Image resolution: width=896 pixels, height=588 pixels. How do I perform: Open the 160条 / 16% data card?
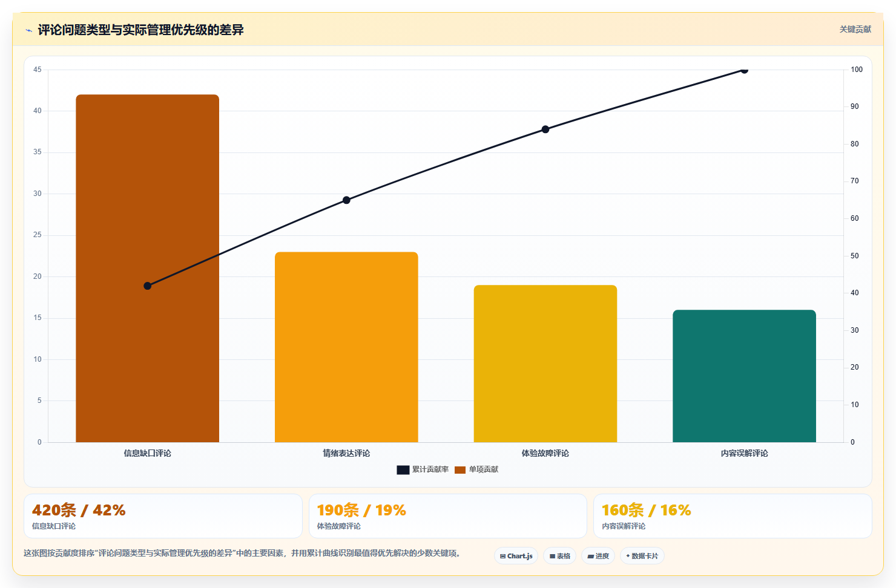[733, 516]
